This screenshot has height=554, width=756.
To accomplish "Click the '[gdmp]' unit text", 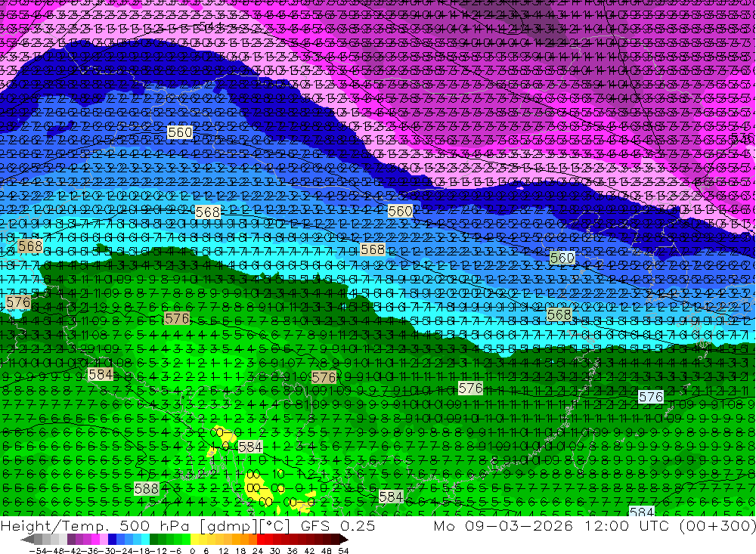I will 228,526.
